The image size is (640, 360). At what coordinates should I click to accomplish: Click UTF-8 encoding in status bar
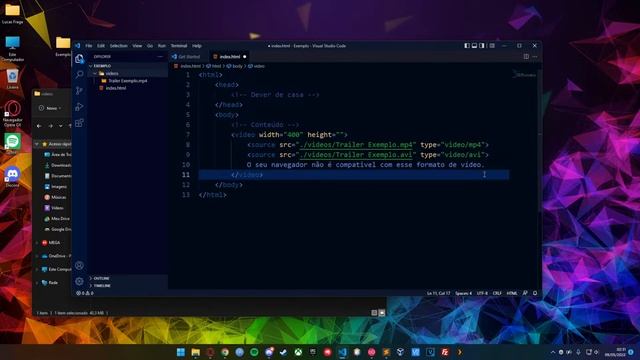click(482, 293)
